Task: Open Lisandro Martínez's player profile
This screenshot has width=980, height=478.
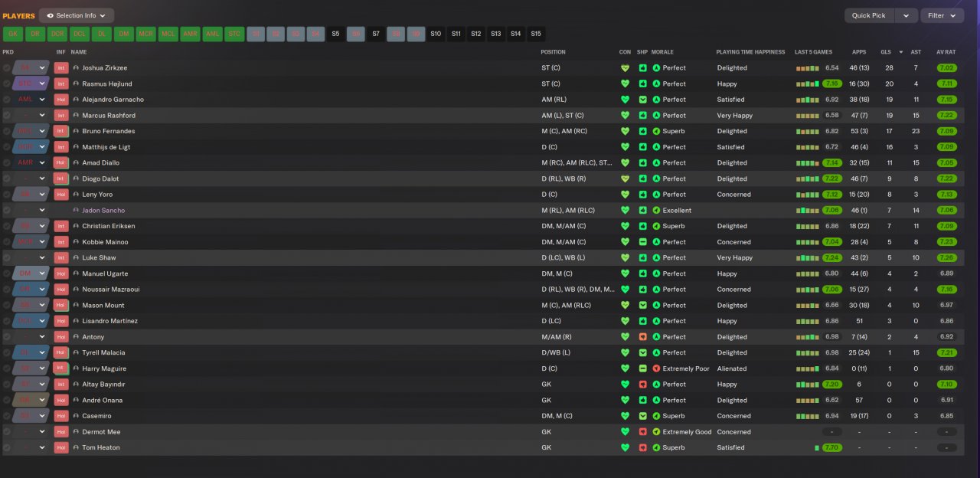Action: tap(109, 321)
